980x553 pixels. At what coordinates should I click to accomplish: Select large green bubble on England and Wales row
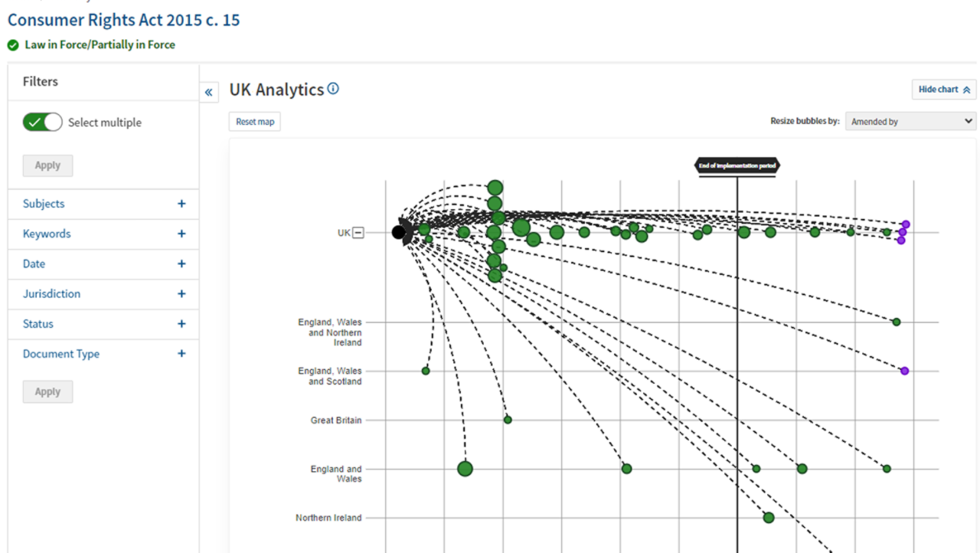[x=465, y=469]
